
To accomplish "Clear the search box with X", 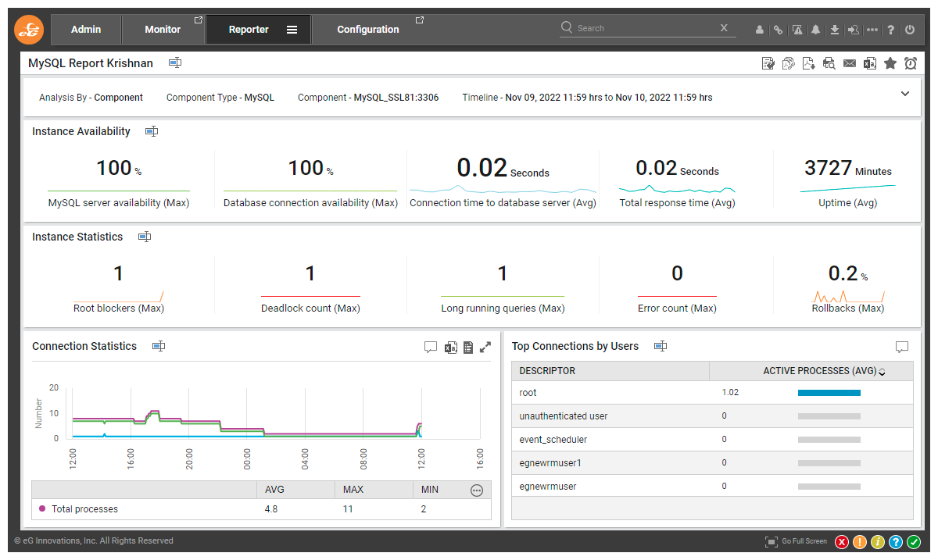I will [724, 27].
